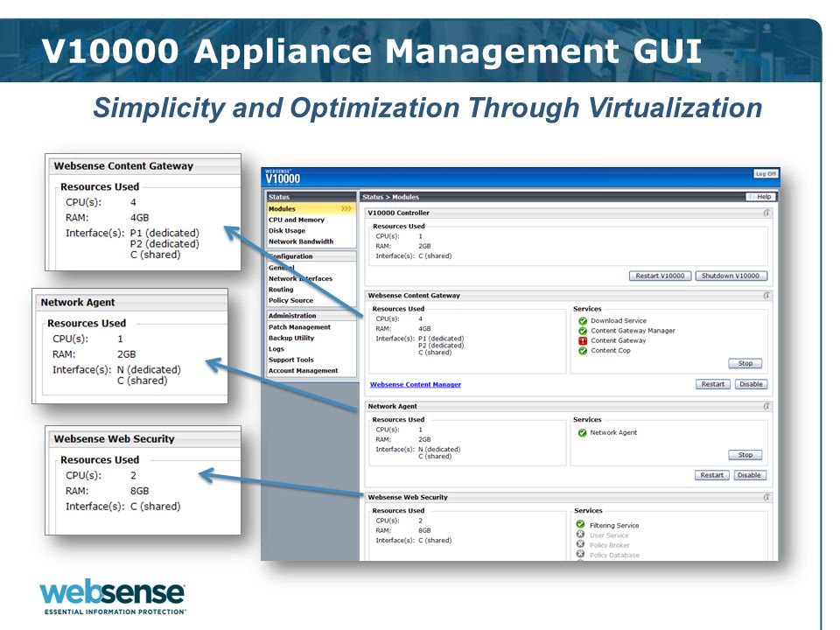Stop Websense Content Gateway services
This screenshot has width=840, height=630.
[745, 363]
